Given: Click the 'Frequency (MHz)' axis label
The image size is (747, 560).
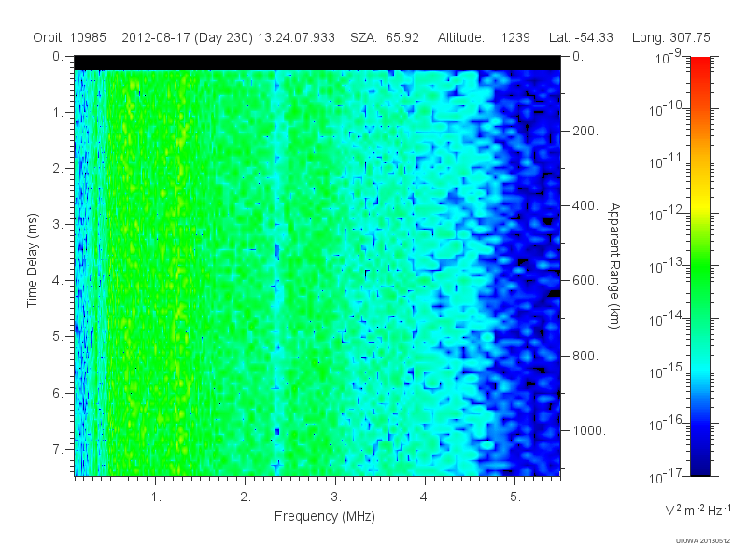Looking at the screenshot, I should coord(325,516).
